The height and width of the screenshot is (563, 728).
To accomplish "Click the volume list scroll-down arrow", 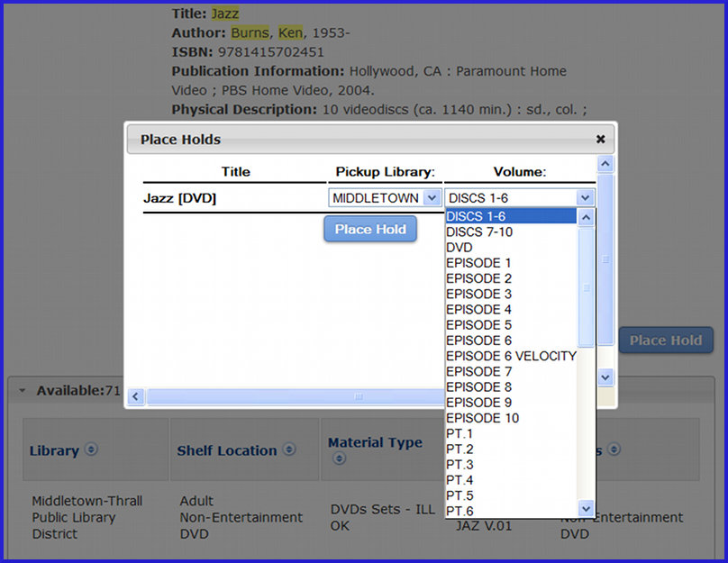I will [x=586, y=508].
